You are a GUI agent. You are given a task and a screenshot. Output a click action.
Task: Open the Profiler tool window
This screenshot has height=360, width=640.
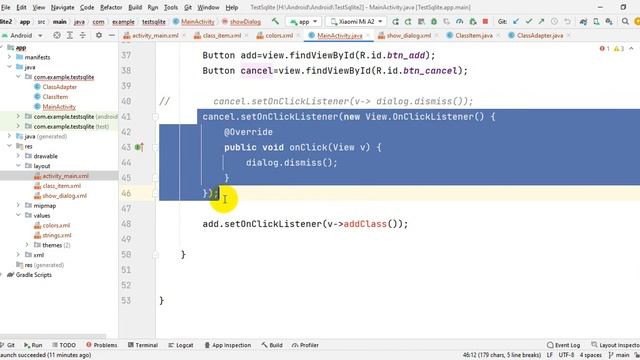[x=305, y=345]
